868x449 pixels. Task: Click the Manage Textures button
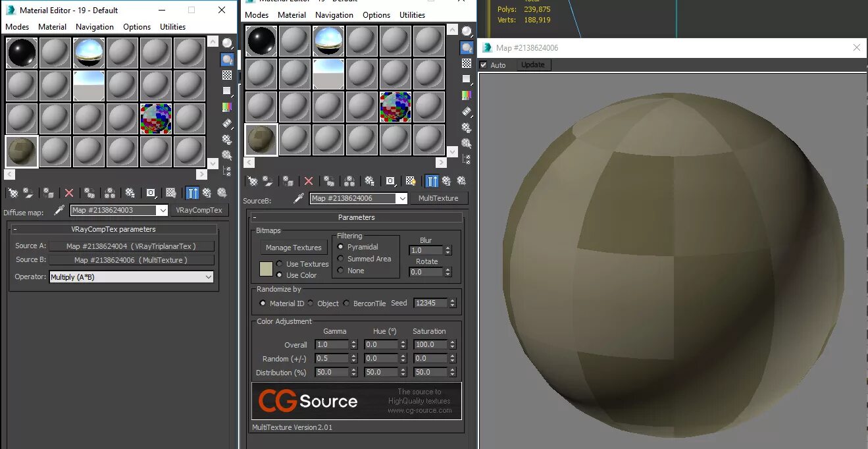[294, 248]
